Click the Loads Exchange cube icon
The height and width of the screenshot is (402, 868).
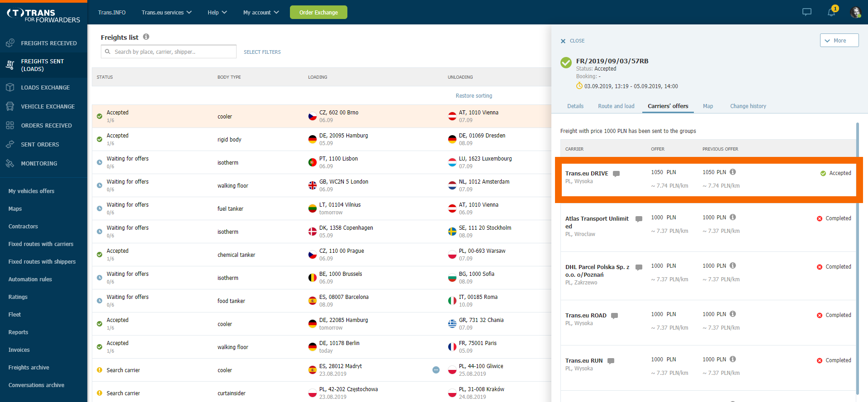tap(10, 87)
